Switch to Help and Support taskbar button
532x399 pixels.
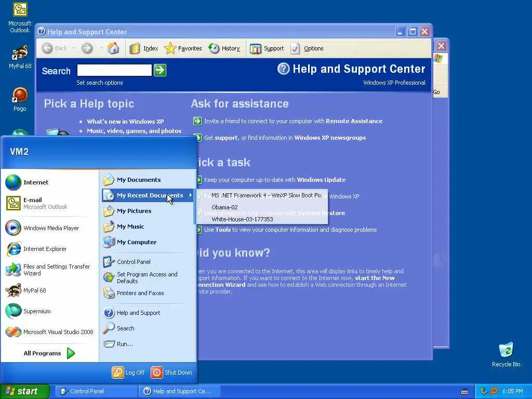[x=180, y=391]
